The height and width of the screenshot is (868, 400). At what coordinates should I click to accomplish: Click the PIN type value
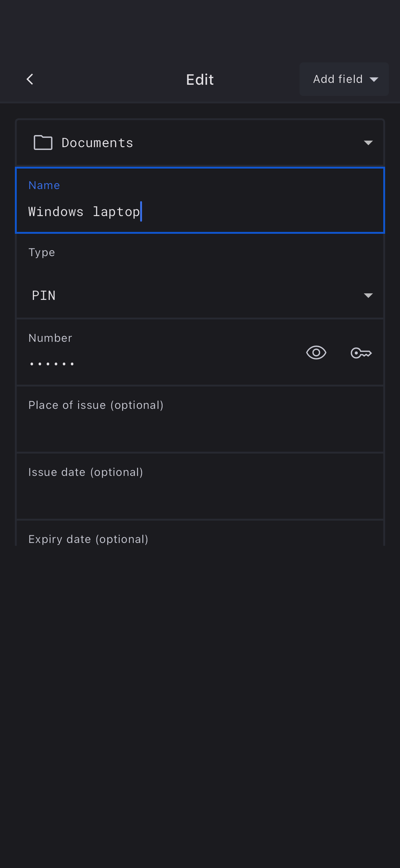[44, 296]
